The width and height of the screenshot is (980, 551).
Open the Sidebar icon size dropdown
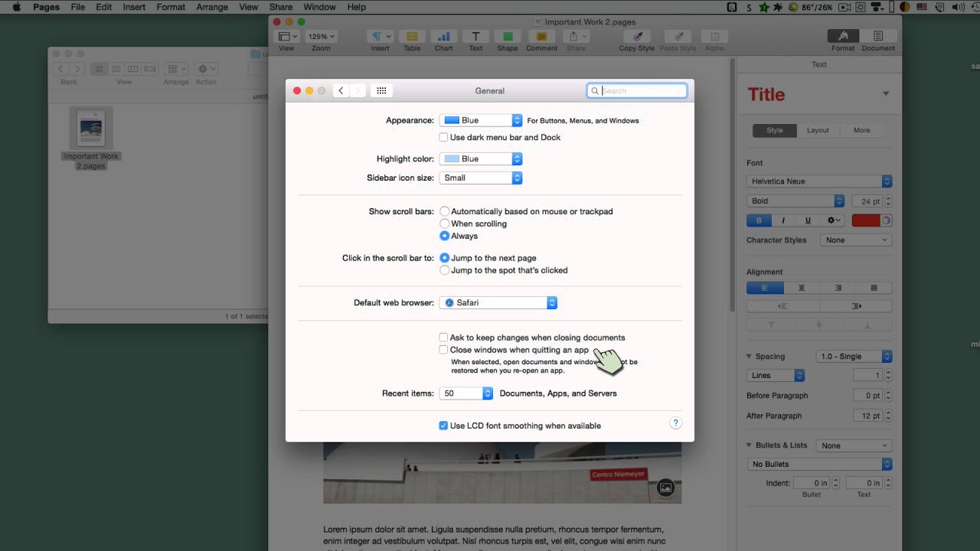click(x=481, y=178)
